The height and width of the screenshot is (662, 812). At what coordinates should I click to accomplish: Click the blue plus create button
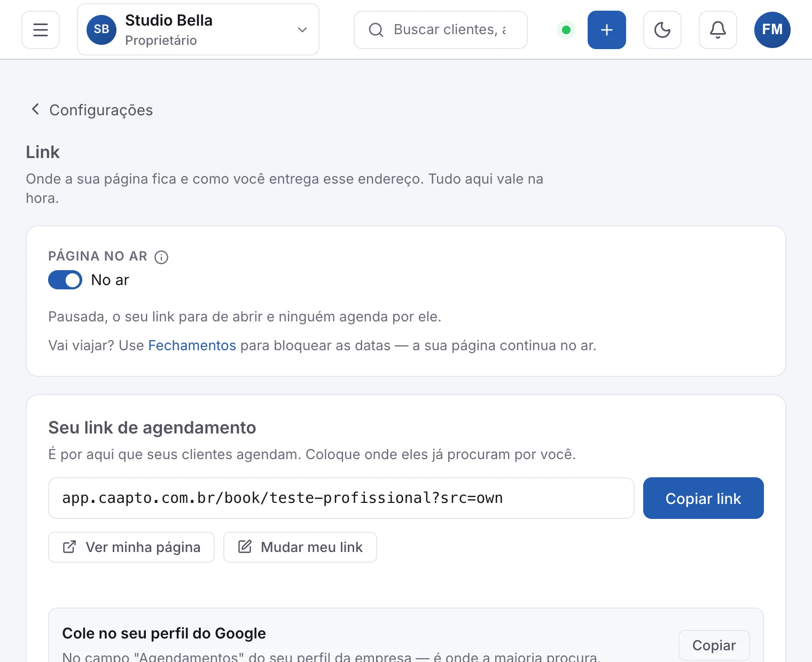pyautogui.click(x=607, y=30)
